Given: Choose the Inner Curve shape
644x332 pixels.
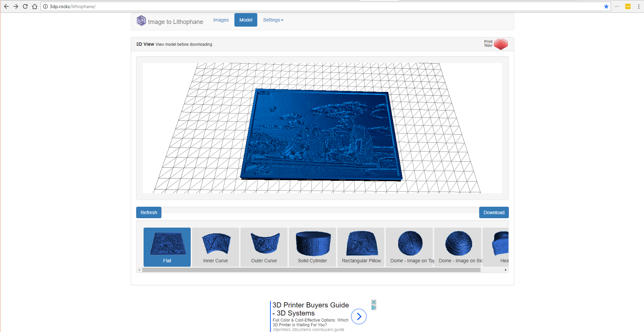Looking at the screenshot, I should [216, 247].
